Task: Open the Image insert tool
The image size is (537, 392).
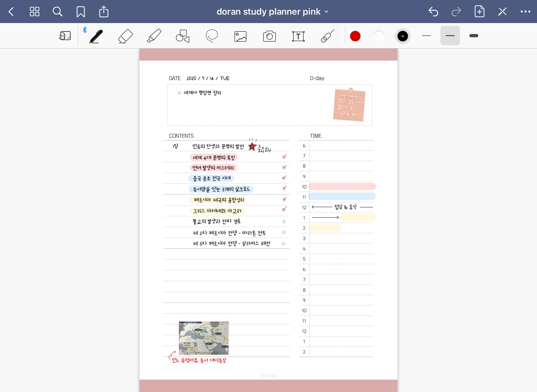Action: pyautogui.click(x=240, y=36)
